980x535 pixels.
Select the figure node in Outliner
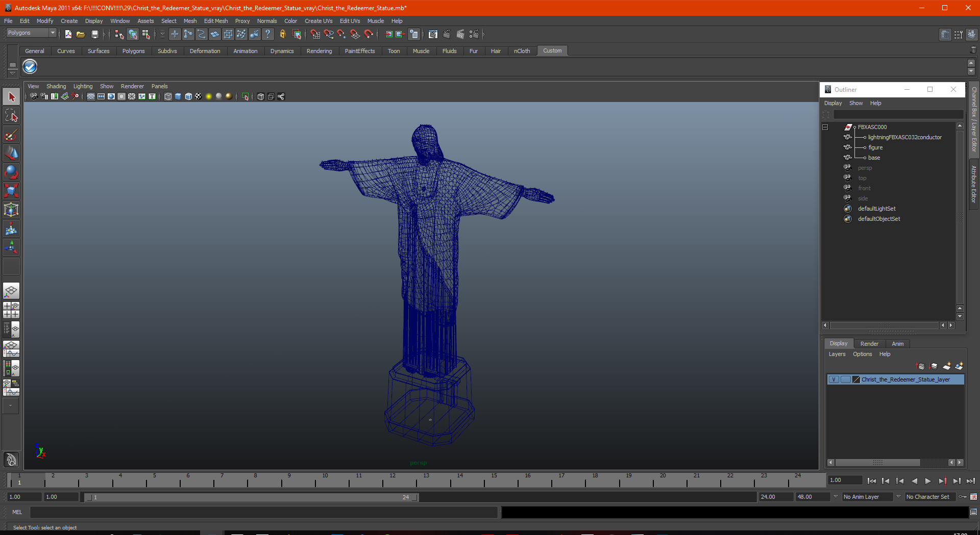[x=875, y=147]
